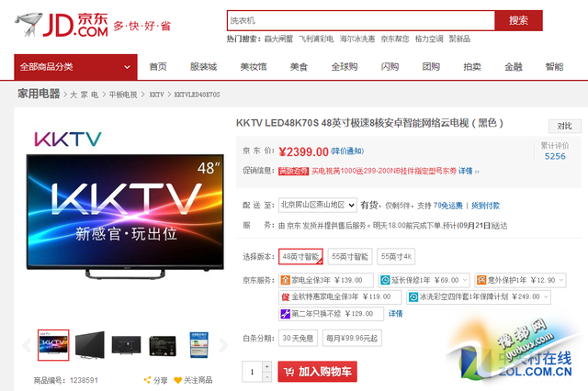
Task: Click the 延长保修1年 service option
Action: click(x=423, y=280)
